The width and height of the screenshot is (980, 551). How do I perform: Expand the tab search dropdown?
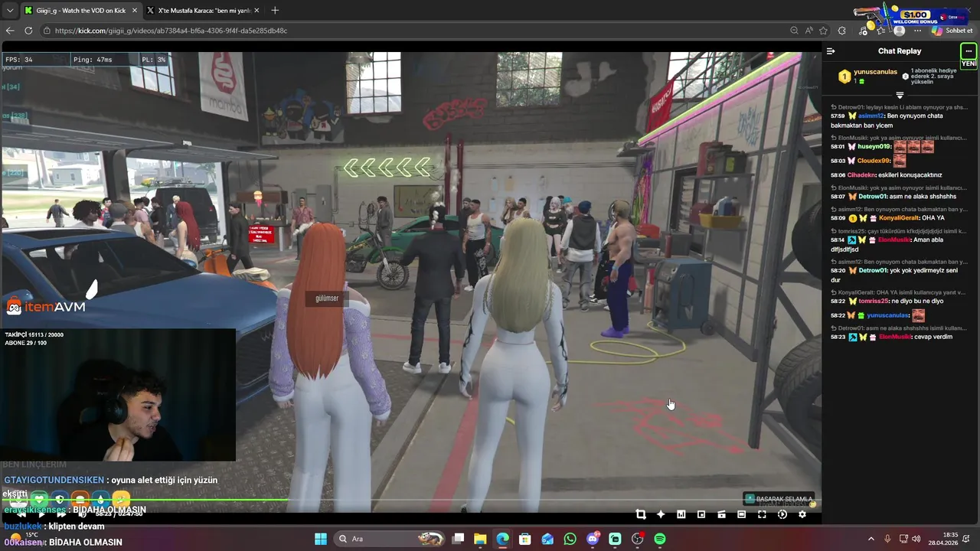[10, 11]
